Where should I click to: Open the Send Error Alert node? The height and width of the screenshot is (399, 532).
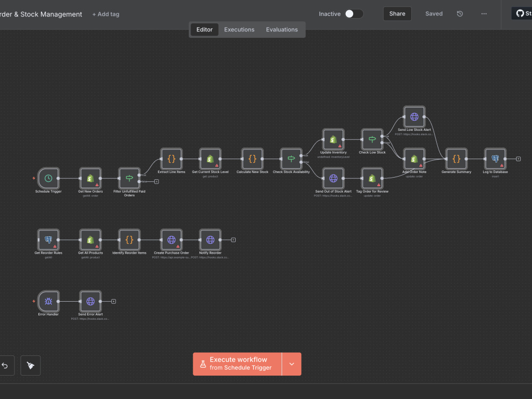click(90, 301)
